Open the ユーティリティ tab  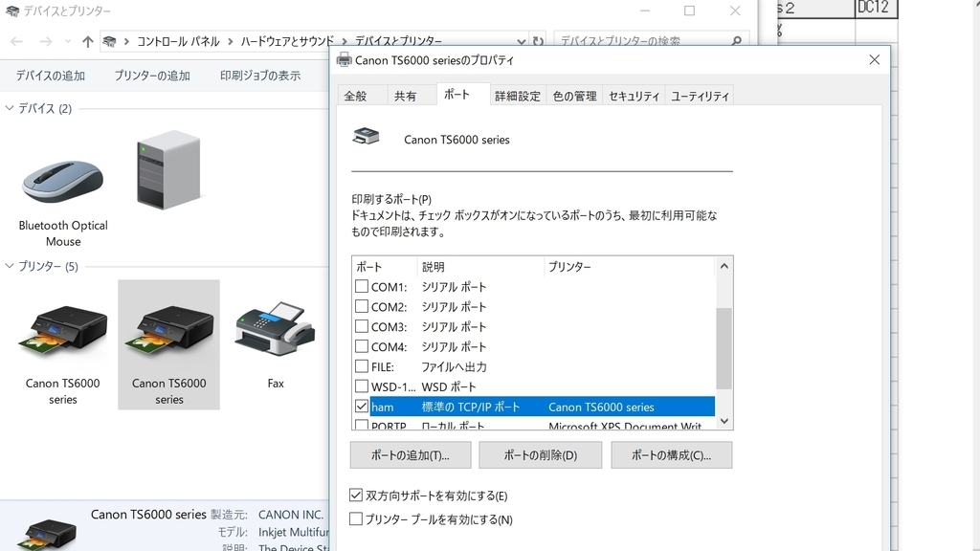pyautogui.click(x=700, y=97)
